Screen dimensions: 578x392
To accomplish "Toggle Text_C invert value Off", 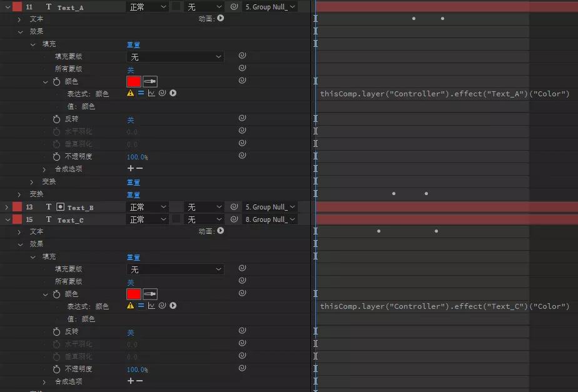I will tap(131, 333).
